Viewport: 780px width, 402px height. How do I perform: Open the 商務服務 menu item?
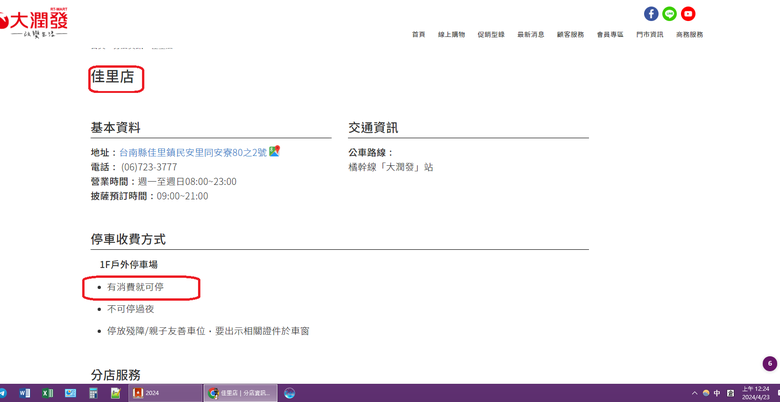[689, 35]
